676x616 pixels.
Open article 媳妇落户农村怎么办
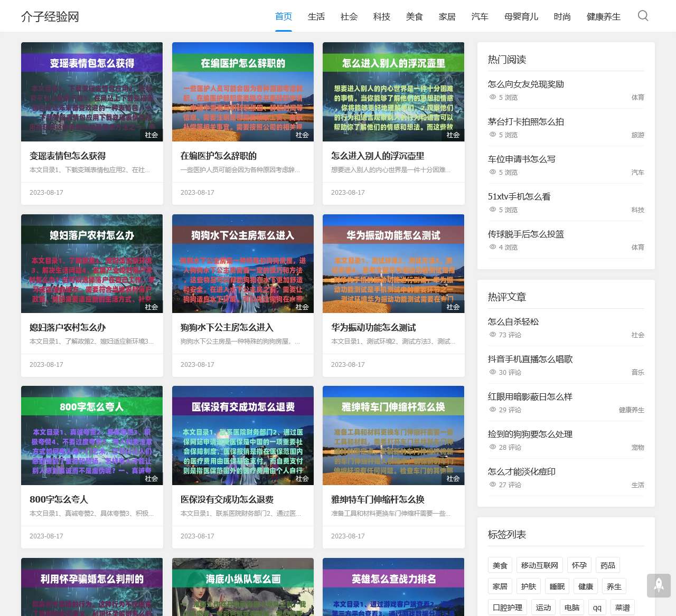pyautogui.click(x=68, y=327)
